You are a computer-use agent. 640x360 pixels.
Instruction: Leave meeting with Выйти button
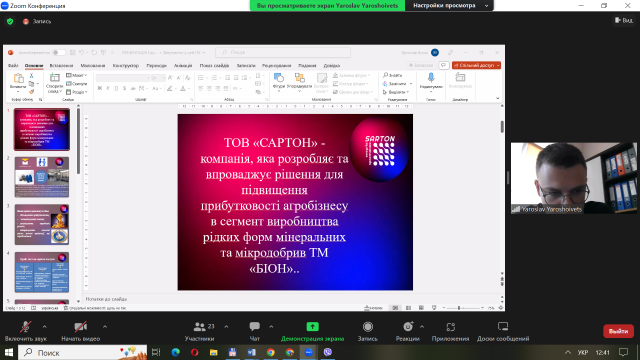click(618, 331)
